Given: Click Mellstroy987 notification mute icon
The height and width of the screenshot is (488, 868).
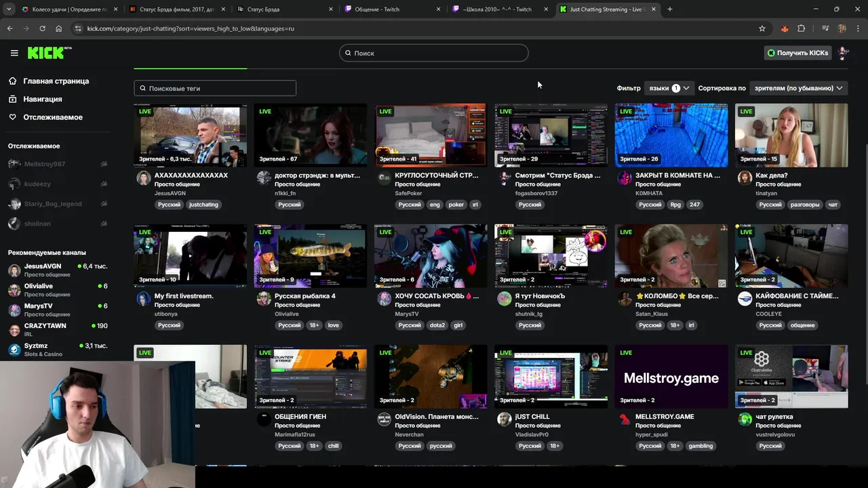Looking at the screenshot, I should click(104, 164).
